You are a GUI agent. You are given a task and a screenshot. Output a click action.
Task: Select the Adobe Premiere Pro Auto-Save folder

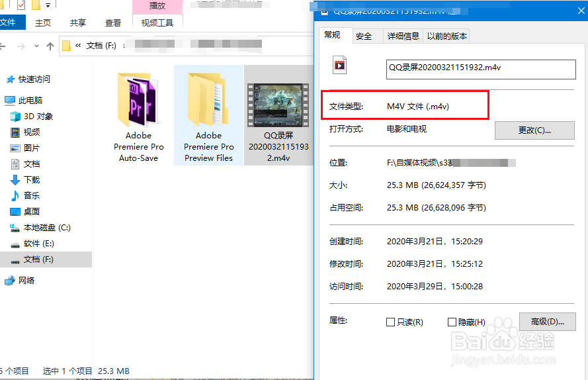click(x=139, y=118)
